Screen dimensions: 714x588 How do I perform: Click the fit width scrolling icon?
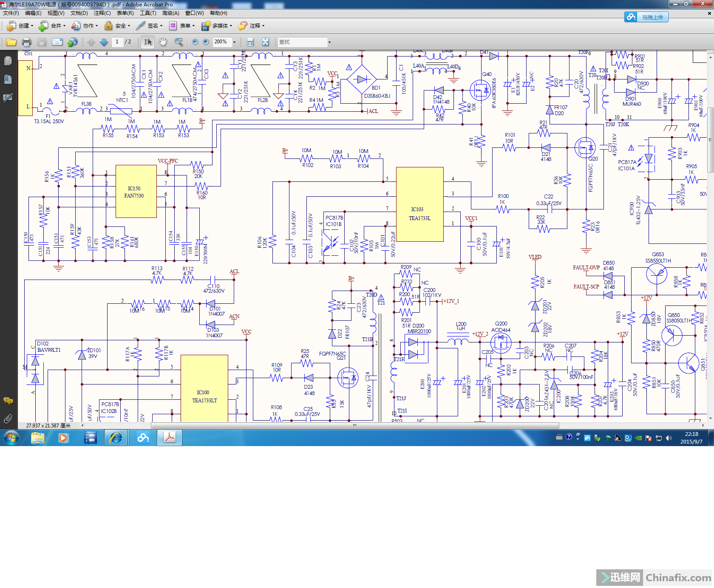click(x=250, y=42)
